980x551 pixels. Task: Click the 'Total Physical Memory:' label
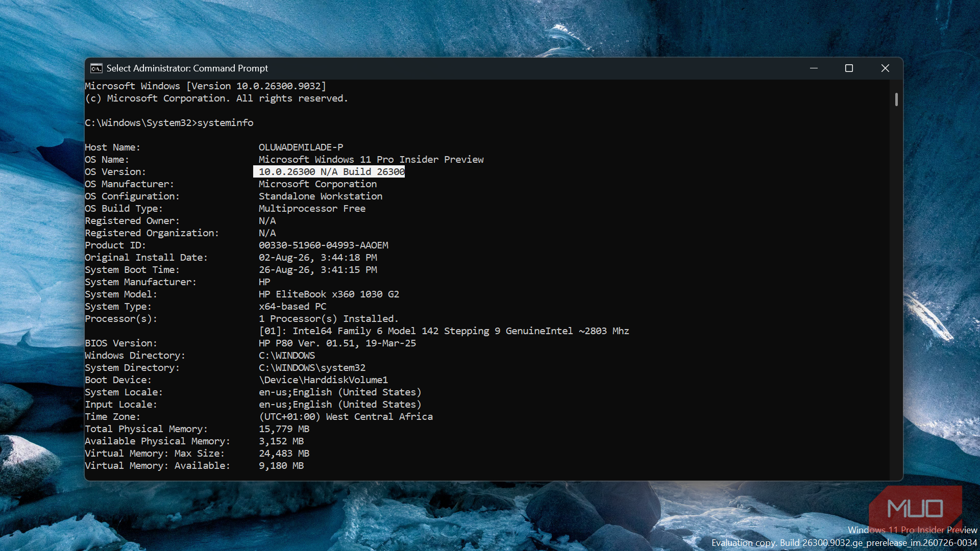coord(146,429)
